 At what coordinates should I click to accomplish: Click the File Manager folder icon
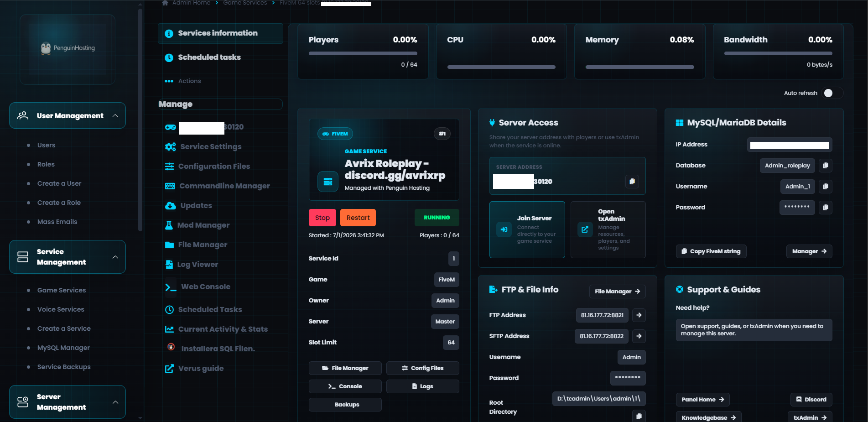[x=170, y=245]
